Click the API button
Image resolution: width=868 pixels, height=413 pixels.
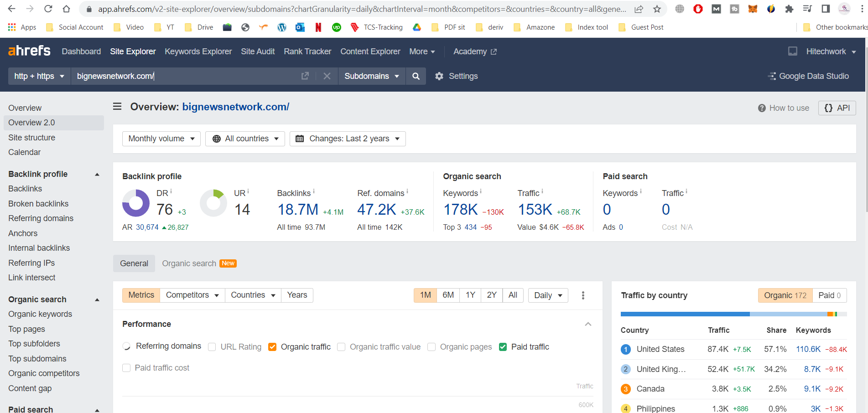point(837,108)
